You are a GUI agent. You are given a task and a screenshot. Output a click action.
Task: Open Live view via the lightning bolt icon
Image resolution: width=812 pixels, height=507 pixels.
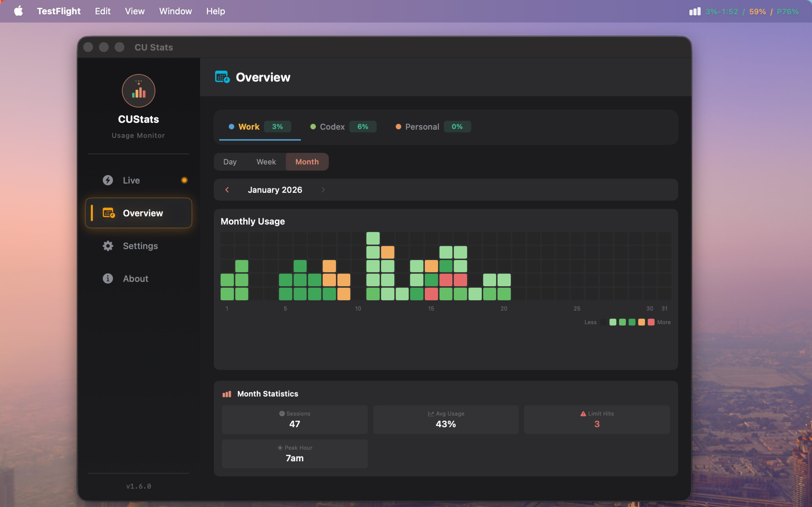tap(107, 180)
